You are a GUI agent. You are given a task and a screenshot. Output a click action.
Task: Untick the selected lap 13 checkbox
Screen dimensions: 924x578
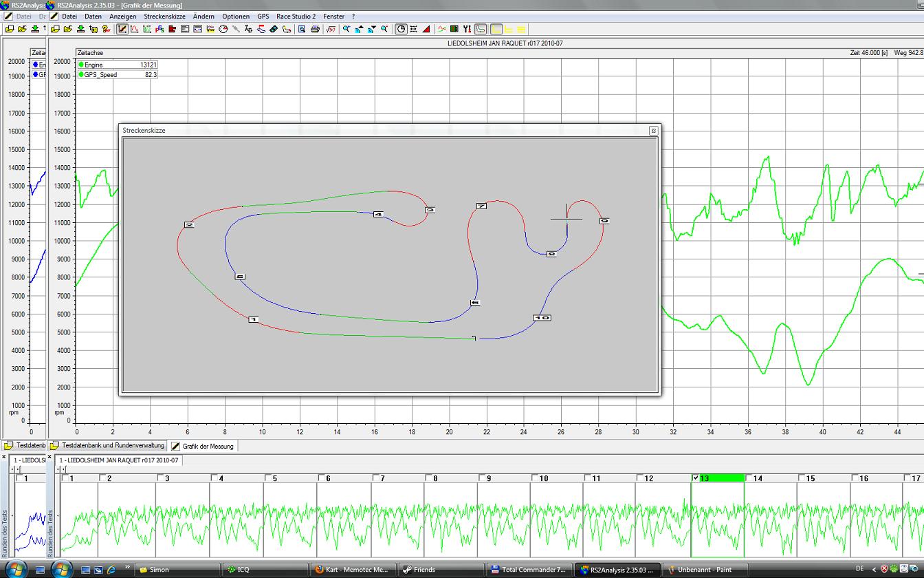tap(696, 478)
